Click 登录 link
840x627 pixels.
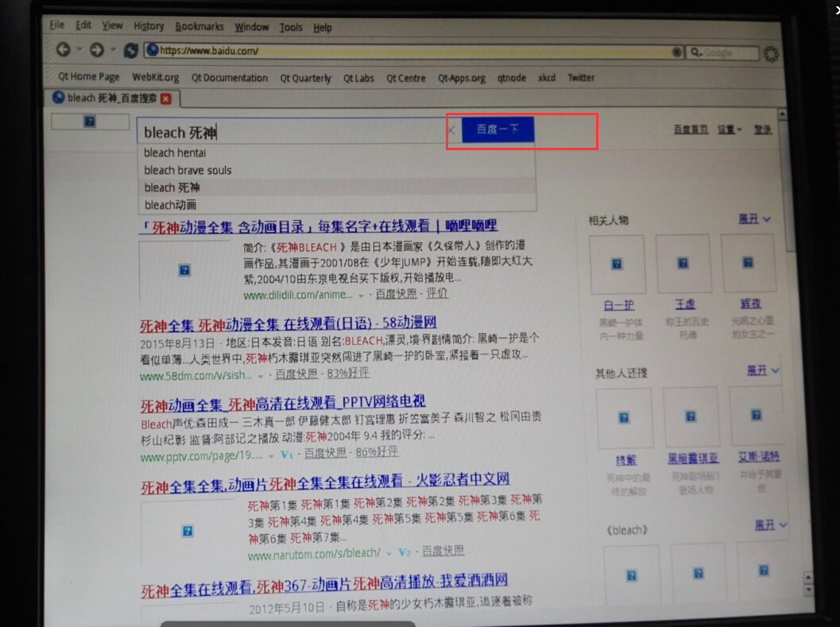[x=763, y=130]
